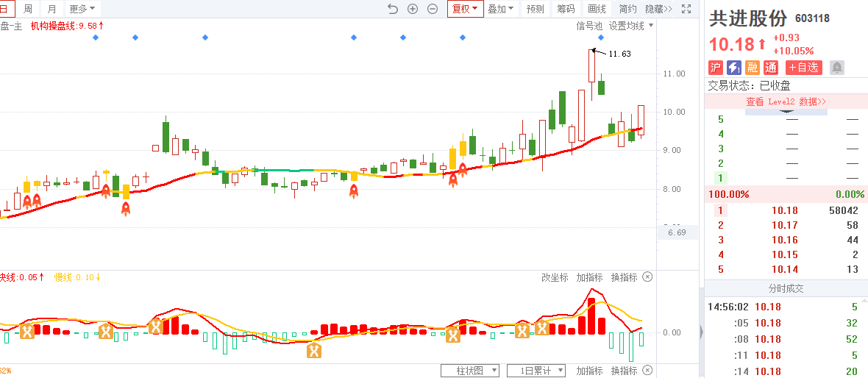This screenshot has width=868, height=378.
Task: Select bid row 1 with 58042 volume
Action: point(786,210)
